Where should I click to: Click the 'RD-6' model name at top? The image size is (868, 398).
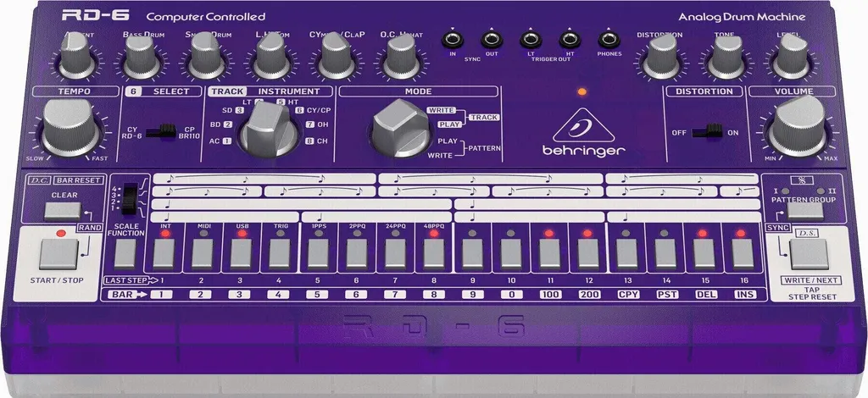(x=97, y=16)
